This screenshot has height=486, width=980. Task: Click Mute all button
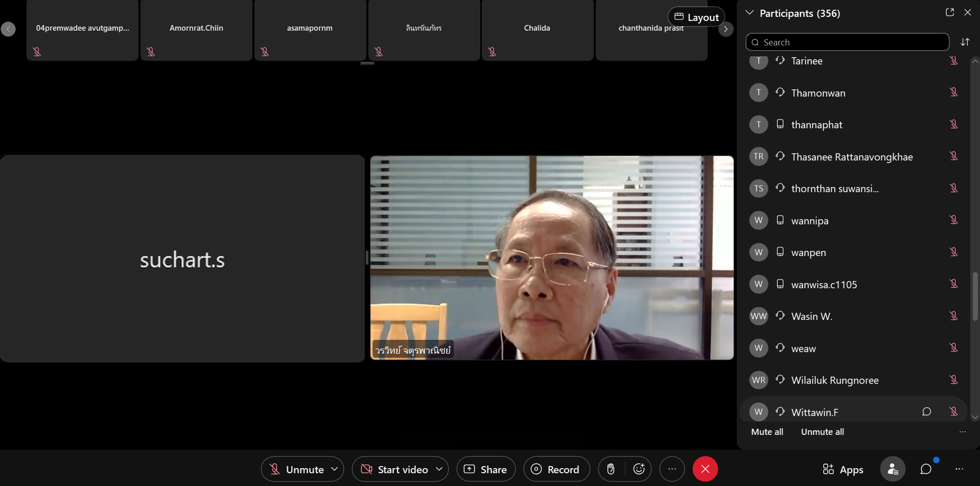767,432
